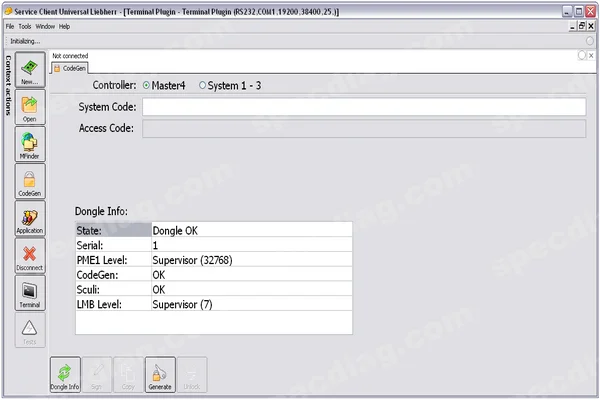This screenshot has height=400, width=600.
Task: Minimize the inner MDI document window
Action: [x=573, y=26]
